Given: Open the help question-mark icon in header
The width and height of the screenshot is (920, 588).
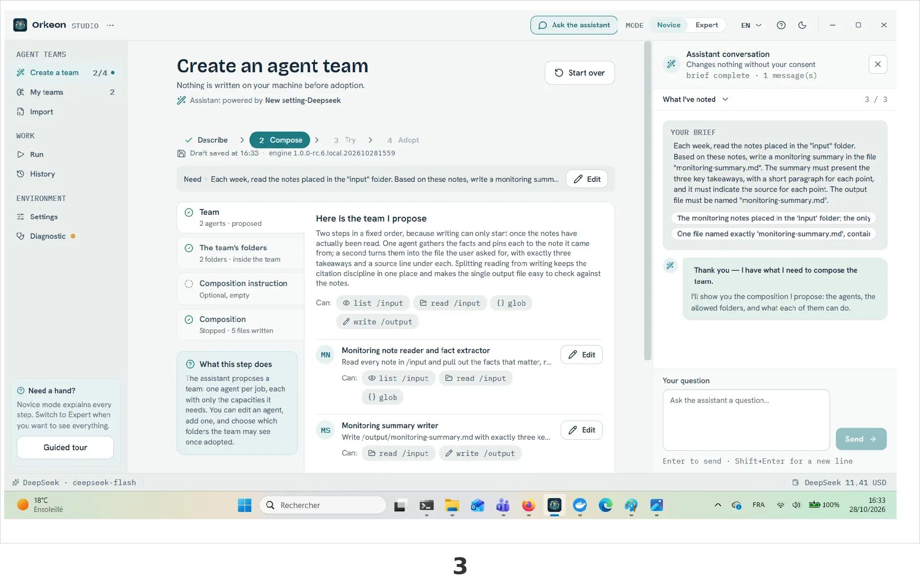Looking at the screenshot, I should pyautogui.click(x=781, y=25).
